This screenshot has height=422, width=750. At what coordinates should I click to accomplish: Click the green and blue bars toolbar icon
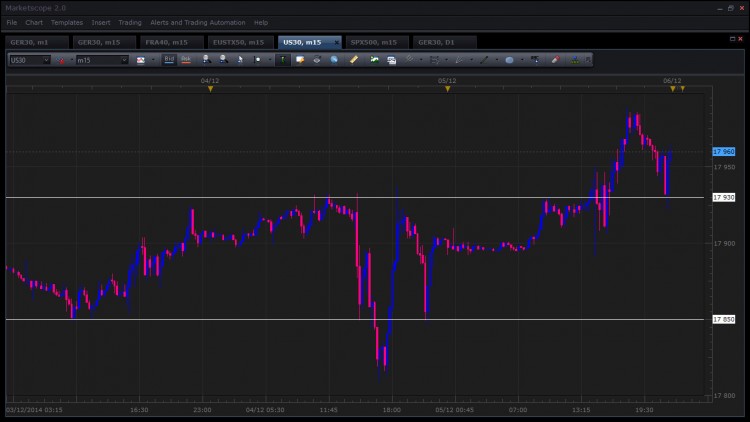575,60
